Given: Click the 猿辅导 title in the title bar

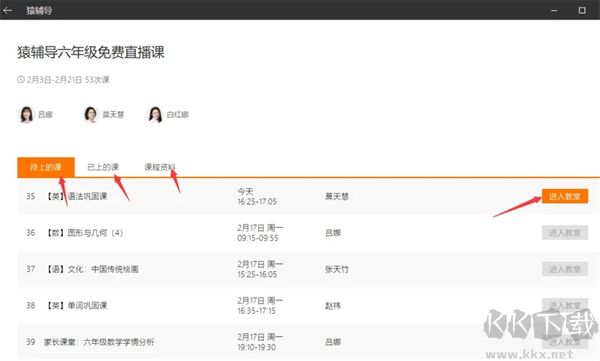Looking at the screenshot, I should (x=39, y=10).
